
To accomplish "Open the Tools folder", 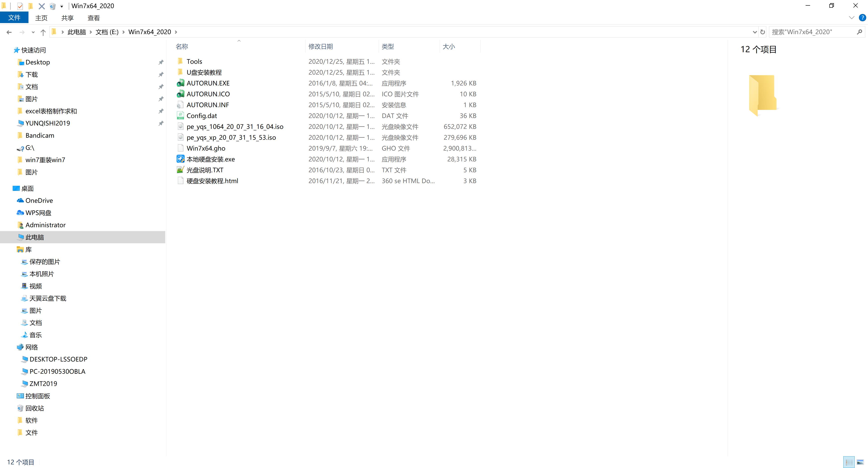I will [x=195, y=61].
